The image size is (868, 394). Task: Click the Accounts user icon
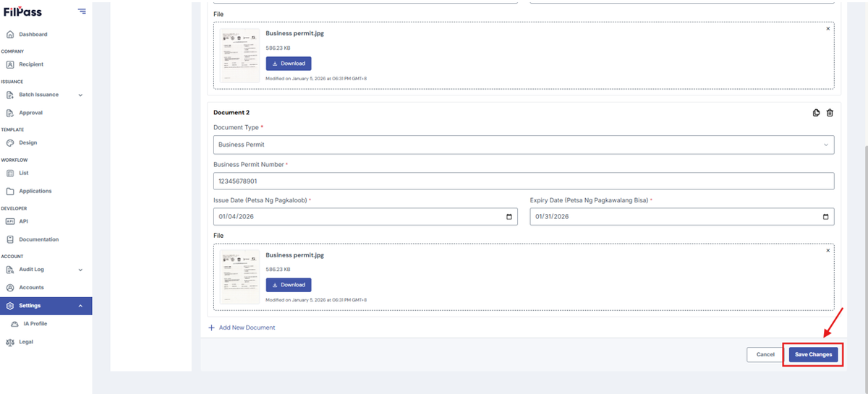pyautogui.click(x=10, y=287)
